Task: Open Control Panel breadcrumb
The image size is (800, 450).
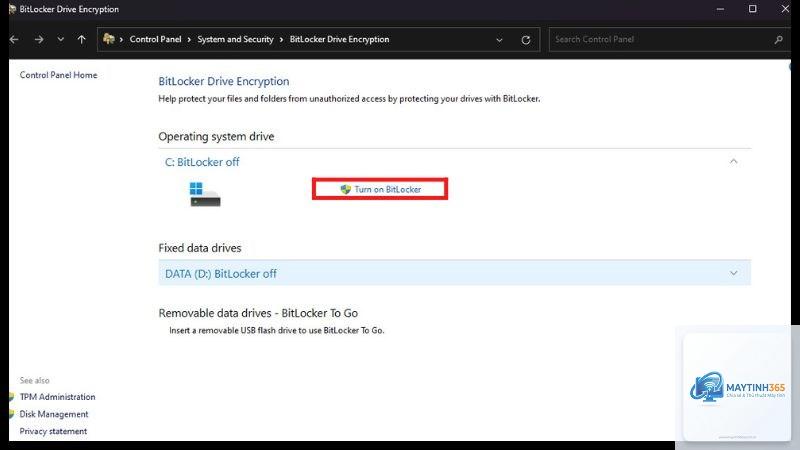Action: (x=155, y=39)
